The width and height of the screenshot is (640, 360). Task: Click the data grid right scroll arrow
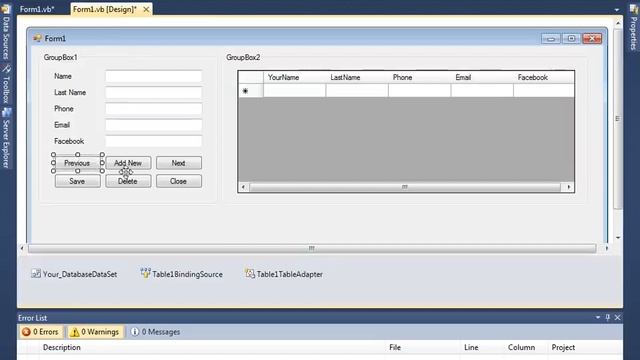[569, 187]
